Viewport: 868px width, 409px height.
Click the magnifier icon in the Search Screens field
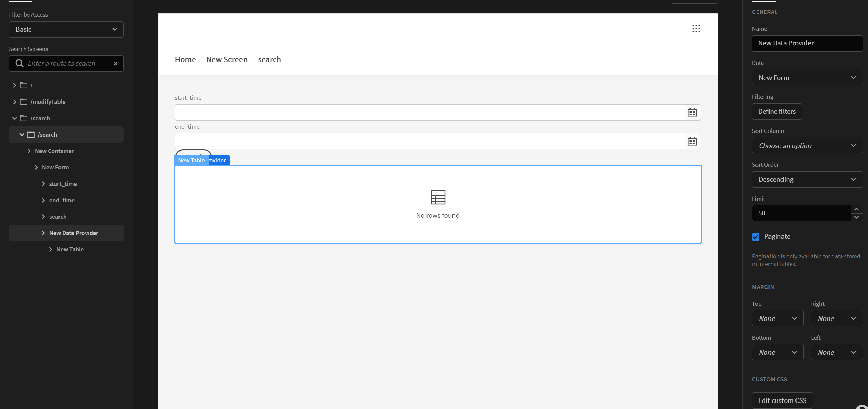[x=19, y=63]
